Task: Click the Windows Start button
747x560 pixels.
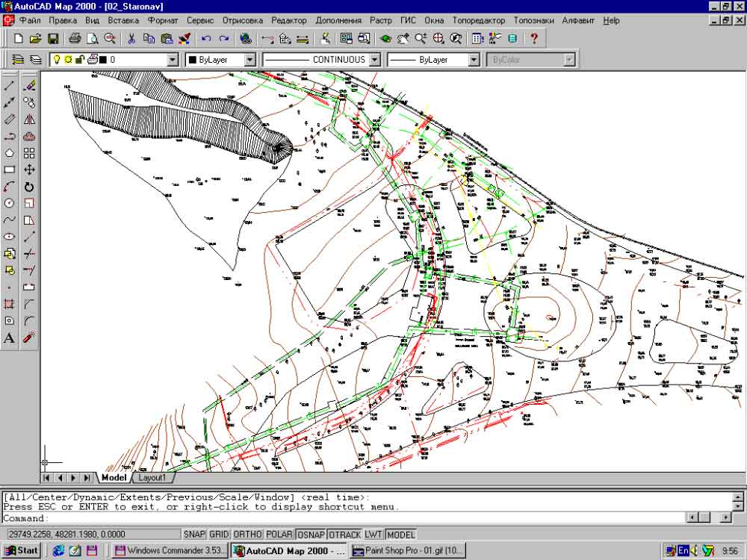Action: 22,551
